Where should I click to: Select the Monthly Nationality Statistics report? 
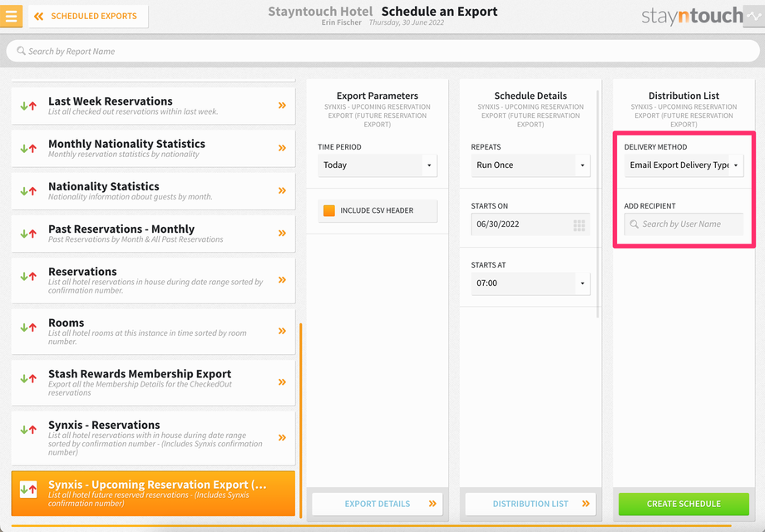[153, 148]
